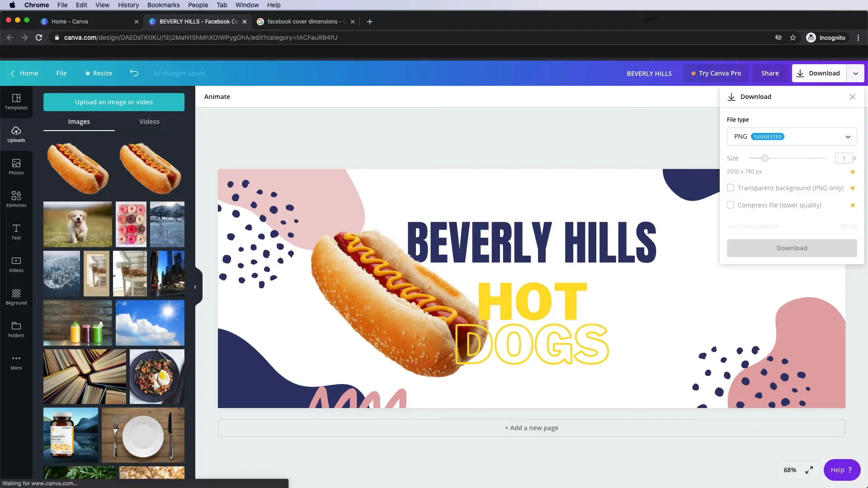Open the Folders sidebar panel
This screenshot has width=868, height=488.
(x=16, y=330)
